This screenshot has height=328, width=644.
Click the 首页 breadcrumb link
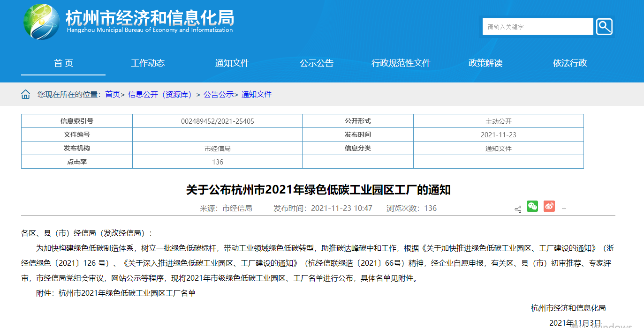tap(113, 95)
